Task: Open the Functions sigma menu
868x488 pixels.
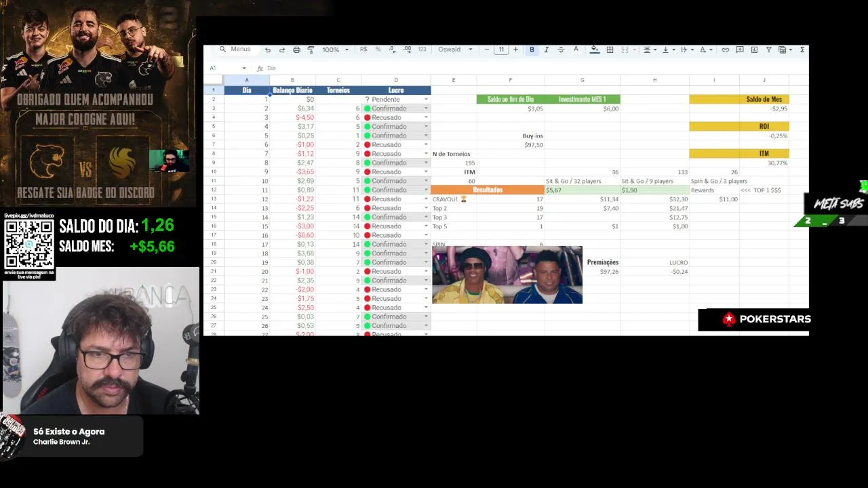Action: click(802, 49)
